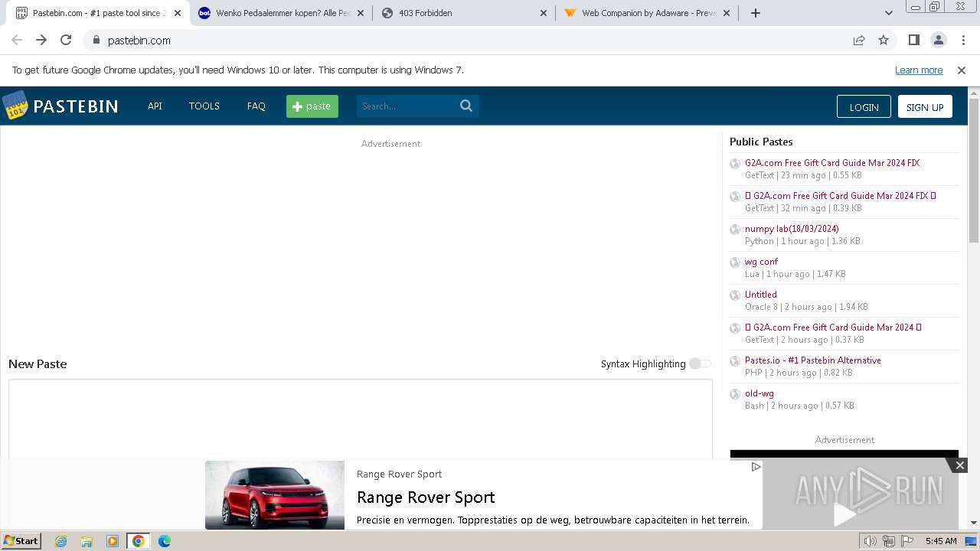Click globe icon beside numpy lab paste
This screenshot has height=551, width=980.
click(735, 230)
